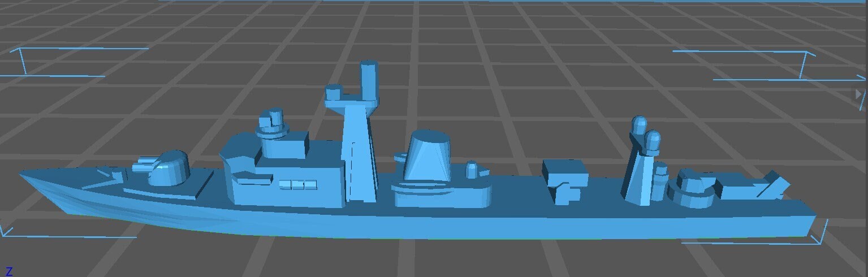Image resolution: width=868 pixels, height=277 pixels.
Task: Click the large conical funnel amidships
Action: tap(427, 157)
